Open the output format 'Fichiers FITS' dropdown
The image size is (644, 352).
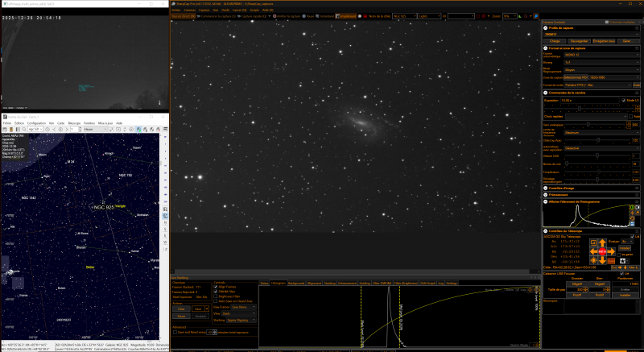[x=598, y=85]
